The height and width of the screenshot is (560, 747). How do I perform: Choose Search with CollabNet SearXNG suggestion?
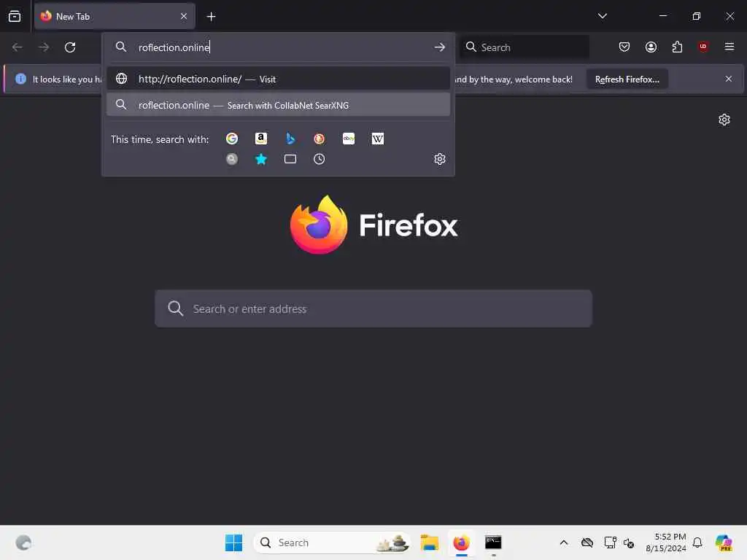[x=278, y=105]
